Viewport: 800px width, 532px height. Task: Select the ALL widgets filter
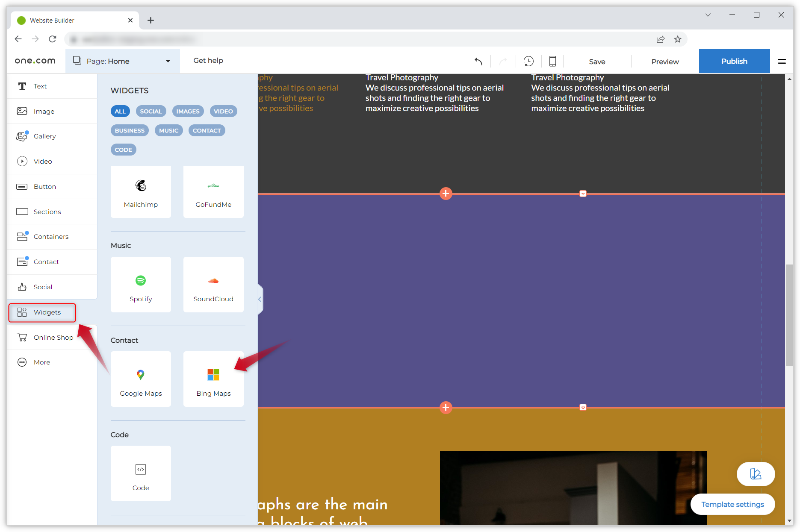[120, 112]
